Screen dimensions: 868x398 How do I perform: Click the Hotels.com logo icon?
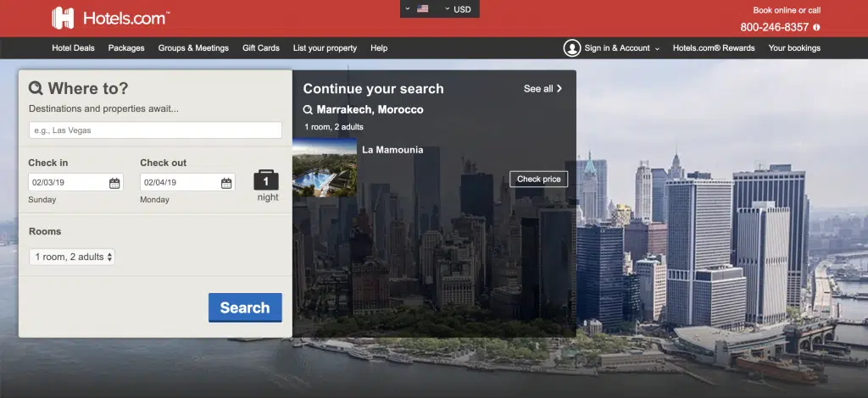tap(63, 18)
